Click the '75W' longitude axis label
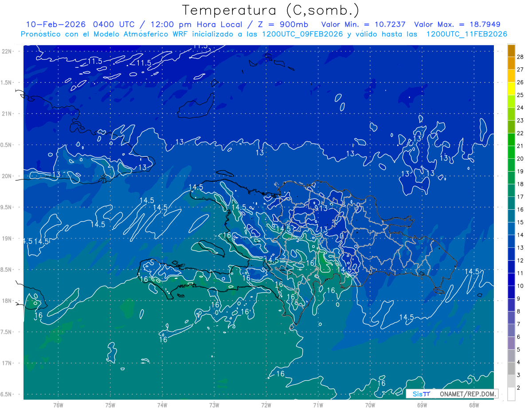The width and height of the screenshot is (532, 411). [110, 405]
